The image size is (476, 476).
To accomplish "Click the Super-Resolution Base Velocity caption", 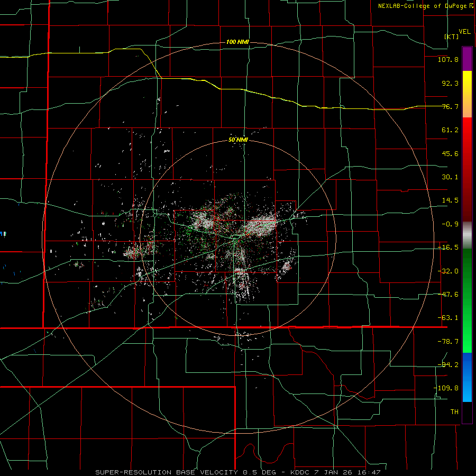I will tap(237, 472).
